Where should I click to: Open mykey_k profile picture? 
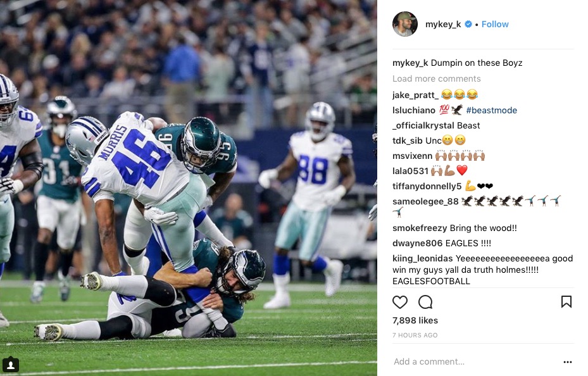(405, 24)
